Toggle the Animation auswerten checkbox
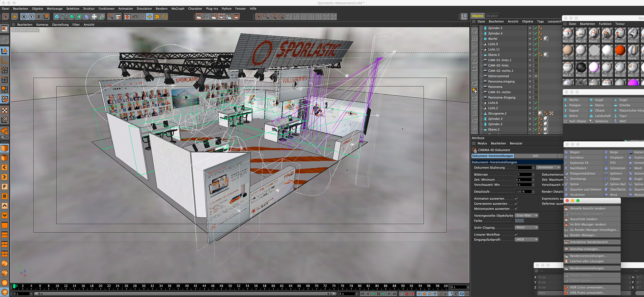Image resolution: width=644 pixels, height=297 pixels. coord(516,199)
